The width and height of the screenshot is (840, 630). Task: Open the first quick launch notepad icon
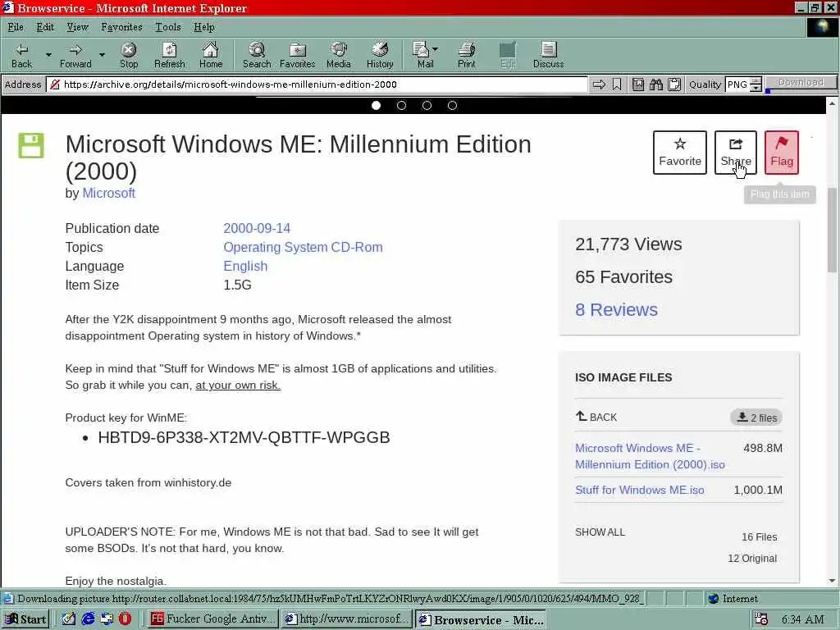tap(69, 619)
